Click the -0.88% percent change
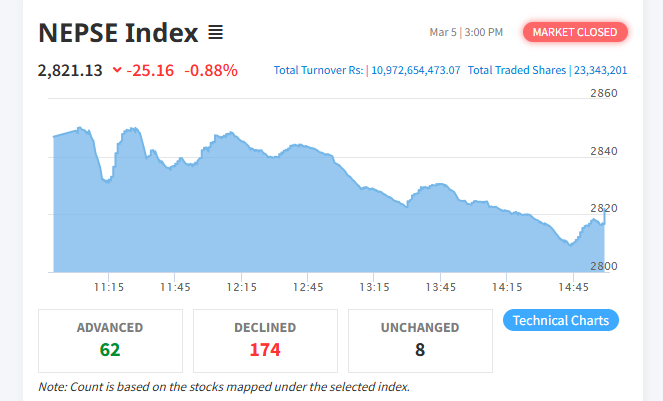 (x=211, y=70)
